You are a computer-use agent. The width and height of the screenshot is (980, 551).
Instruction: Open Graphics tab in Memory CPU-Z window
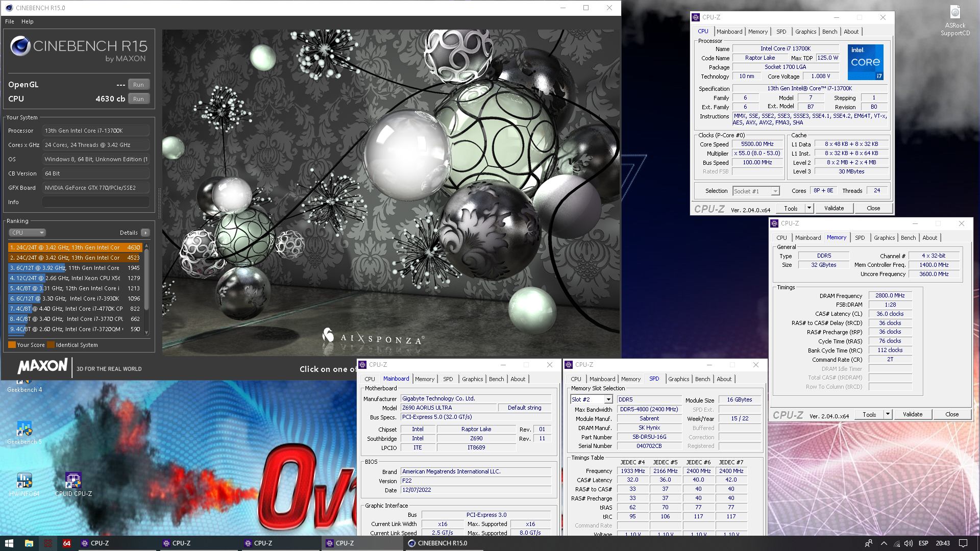pos(884,238)
